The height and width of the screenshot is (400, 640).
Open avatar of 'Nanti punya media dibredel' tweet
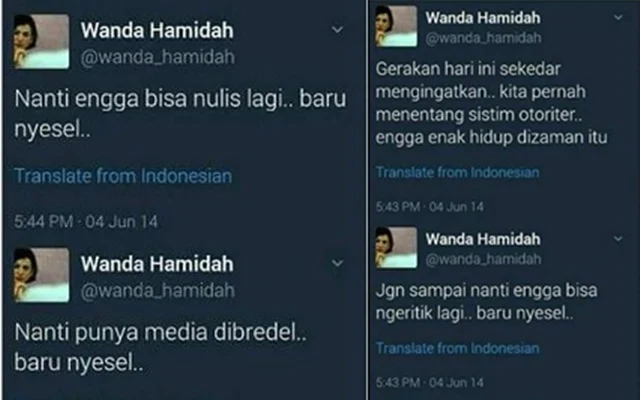coord(41,275)
